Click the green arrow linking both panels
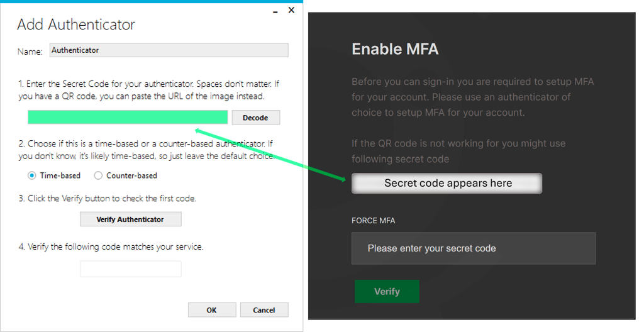 [x=270, y=155]
